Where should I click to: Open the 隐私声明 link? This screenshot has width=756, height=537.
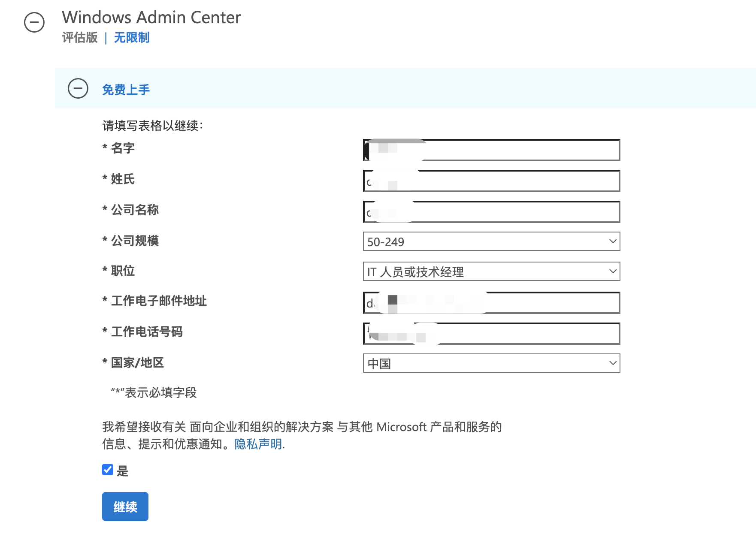click(258, 444)
